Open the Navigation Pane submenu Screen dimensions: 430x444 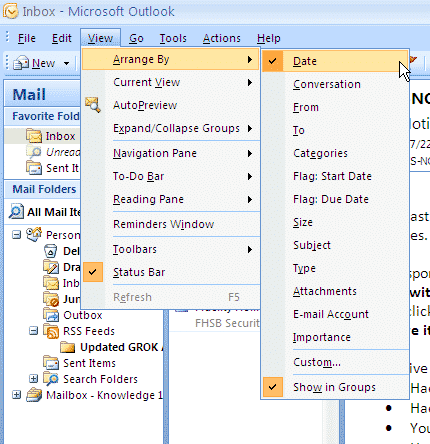click(x=170, y=153)
